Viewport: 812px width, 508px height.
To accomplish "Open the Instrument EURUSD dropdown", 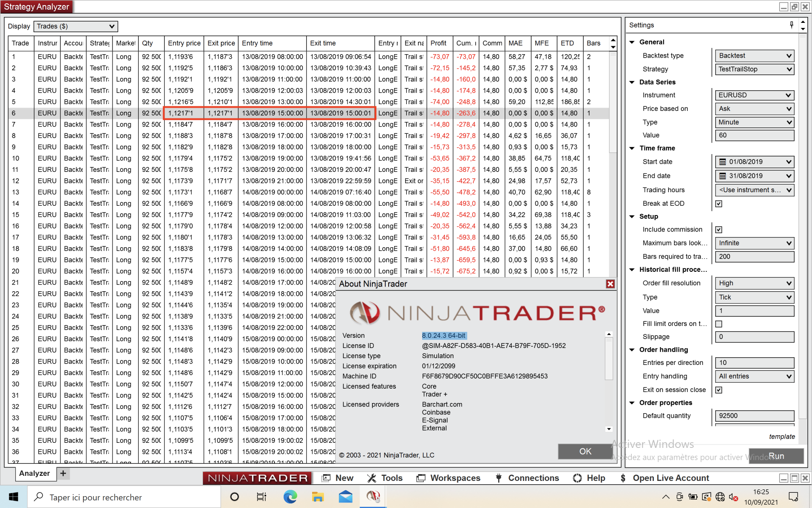I will pos(754,95).
